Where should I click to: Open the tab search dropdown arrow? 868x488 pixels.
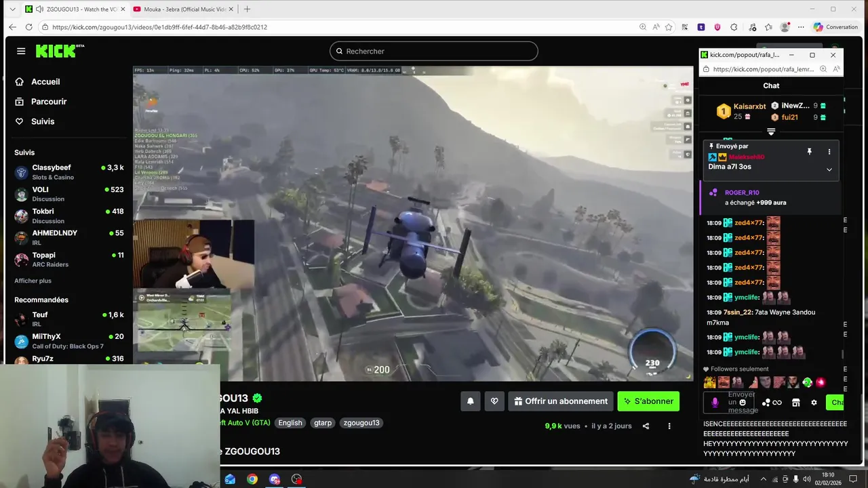(12, 9)
